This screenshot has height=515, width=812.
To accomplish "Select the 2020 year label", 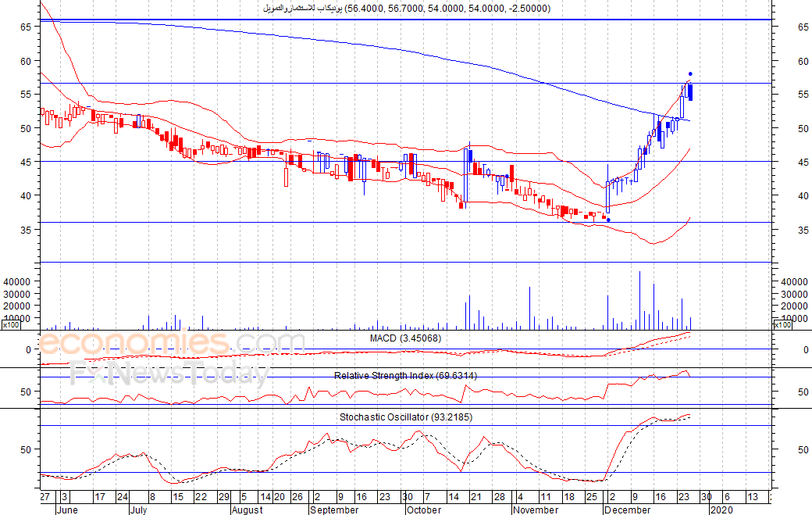I will tap(721, 510).
